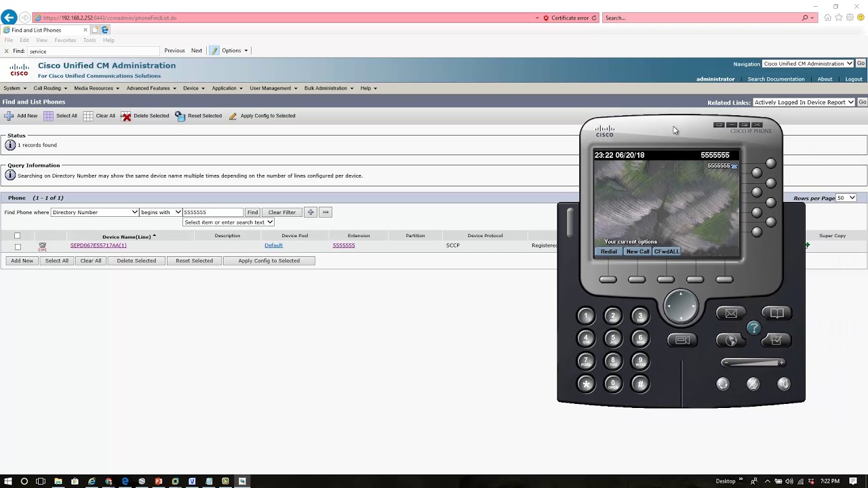The height and width of the screenshot is (488, 868).
Task: Click Apply Config to Selected pencil icon
Action: click(233, 116)
